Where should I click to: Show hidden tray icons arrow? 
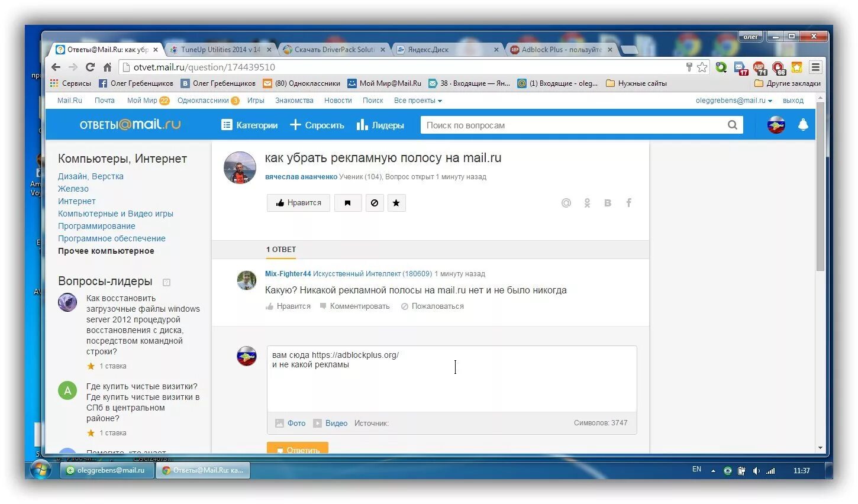pos(713,471)
